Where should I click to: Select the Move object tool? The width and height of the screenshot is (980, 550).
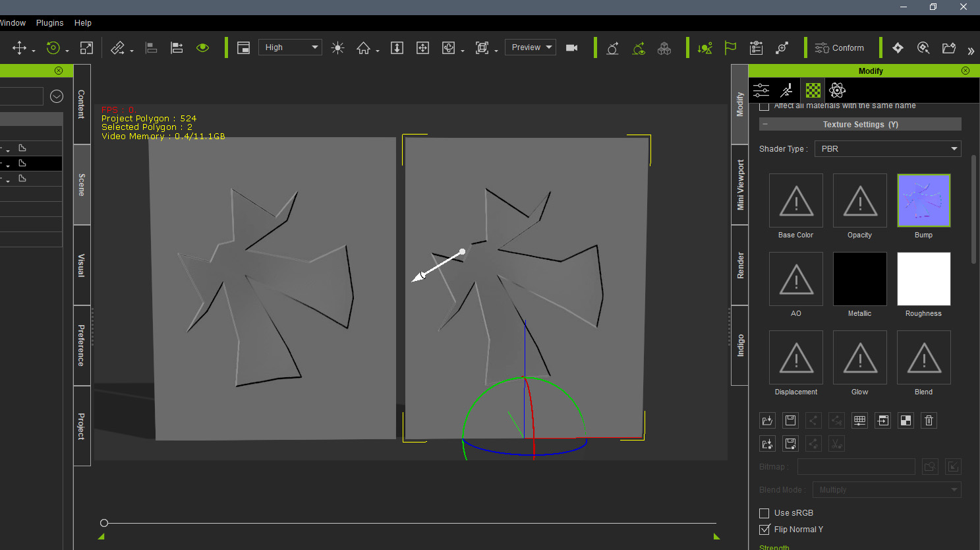pos(19,47)
